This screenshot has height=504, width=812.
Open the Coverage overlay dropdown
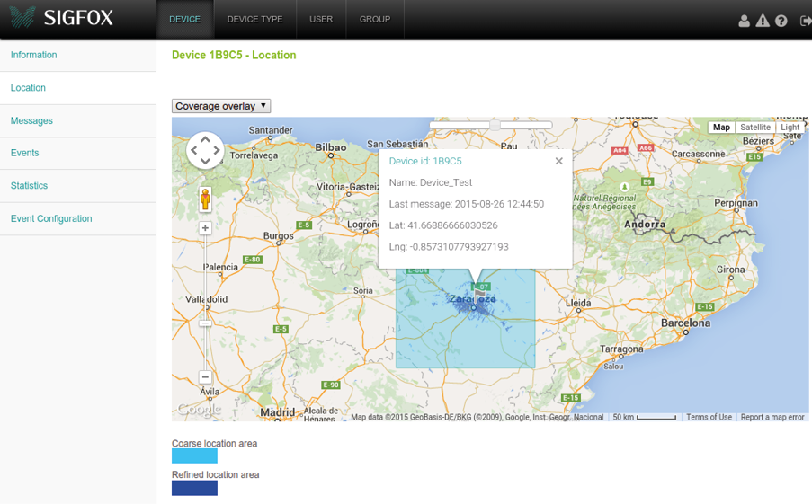tap(221, 106)
